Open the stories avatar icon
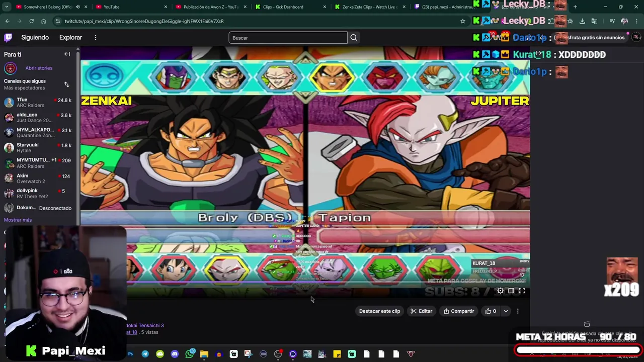Viewport: 644px width, 362px height. click(11, 68)
